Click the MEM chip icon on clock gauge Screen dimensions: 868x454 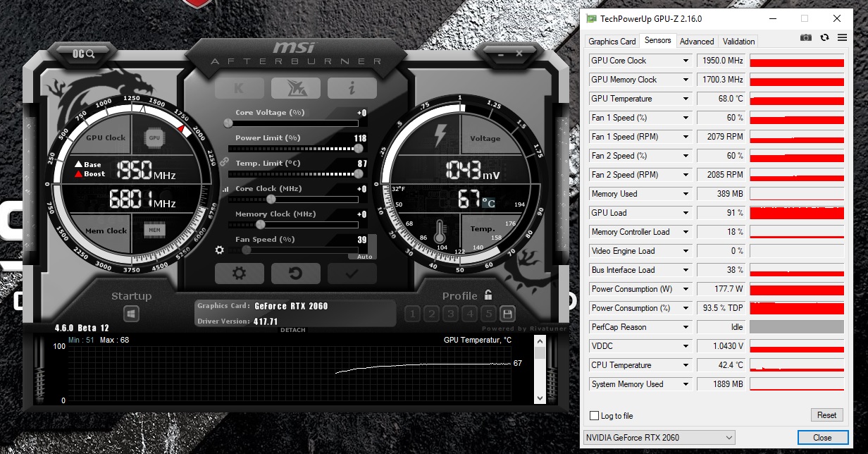(x=154, y=229)
